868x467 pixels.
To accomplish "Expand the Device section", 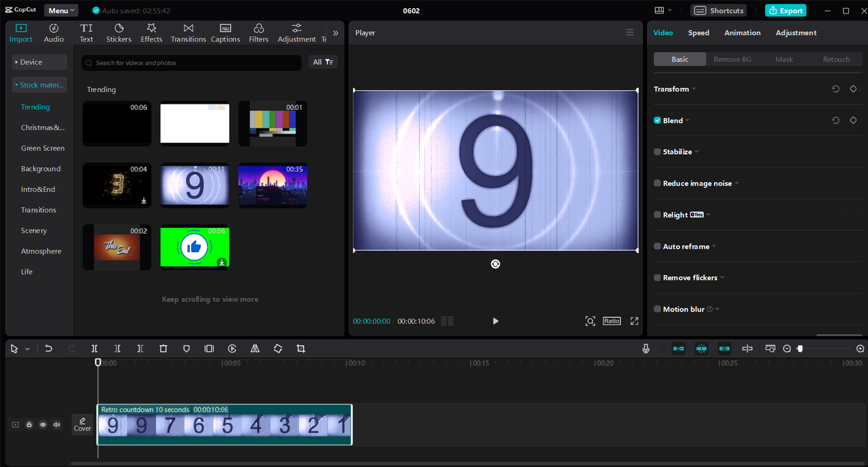I will (x=39, y=62).
